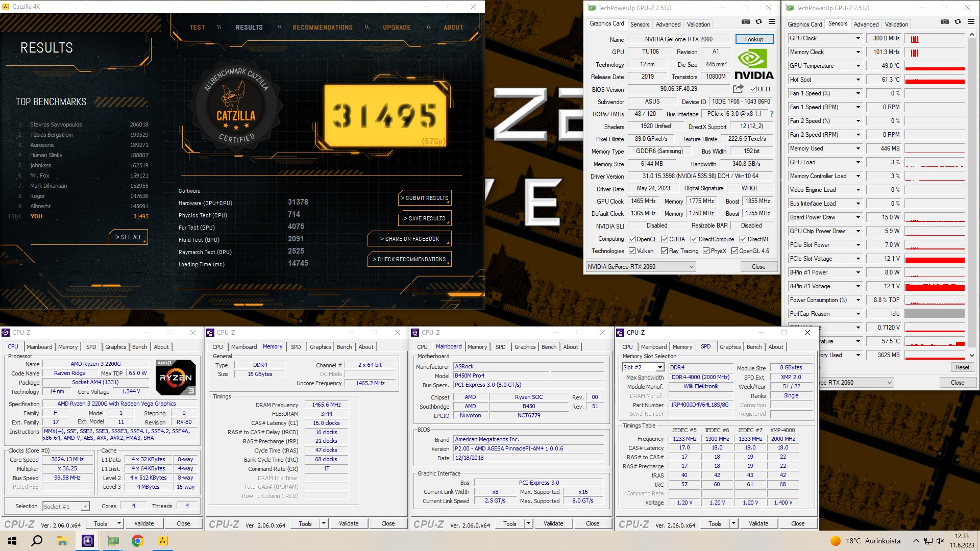Take screenshot in GPU-Z Sensors window
Viewport: 980px width, 551px height.
click(945, 22)
